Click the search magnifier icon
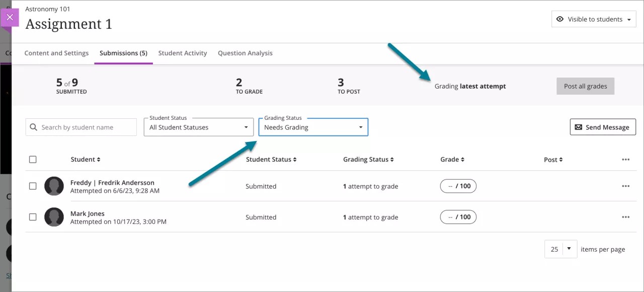644x292 pixels. [34, 127]
